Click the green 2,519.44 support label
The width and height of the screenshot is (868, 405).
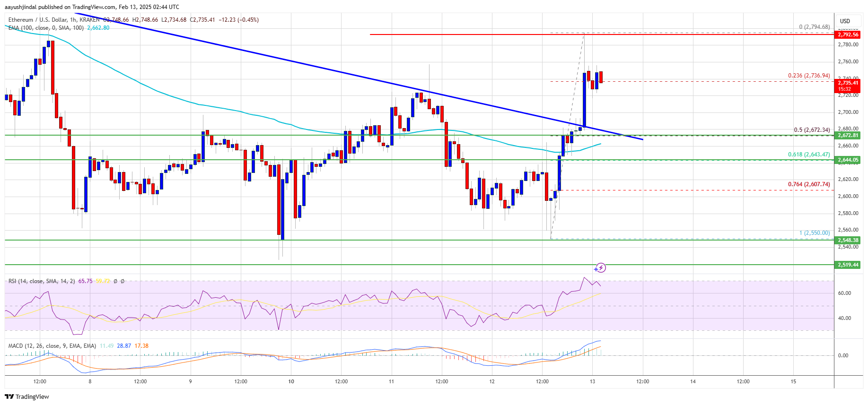click(x=848, y=265)
